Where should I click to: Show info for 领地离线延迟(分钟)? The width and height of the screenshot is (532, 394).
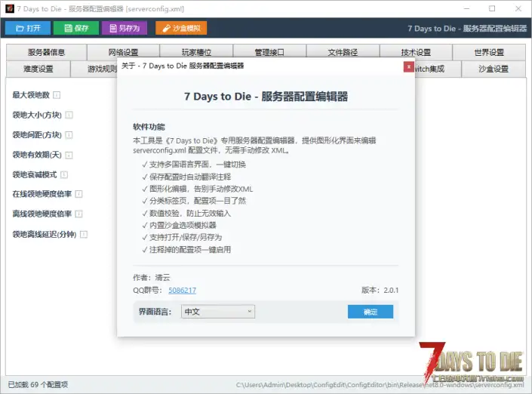[84, 234]
